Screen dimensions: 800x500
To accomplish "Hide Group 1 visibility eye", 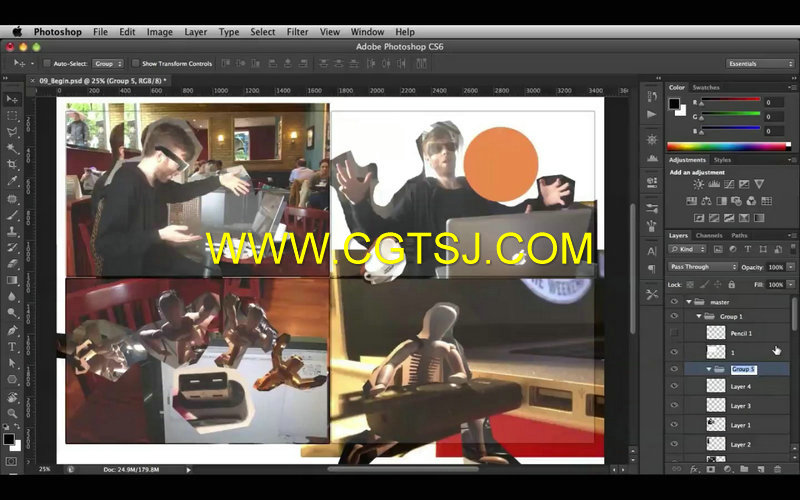I will [674, 316].
